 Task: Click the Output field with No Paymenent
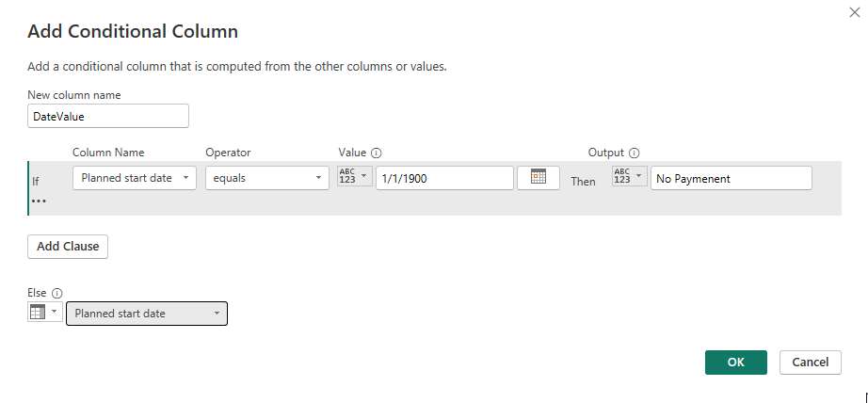731,178
